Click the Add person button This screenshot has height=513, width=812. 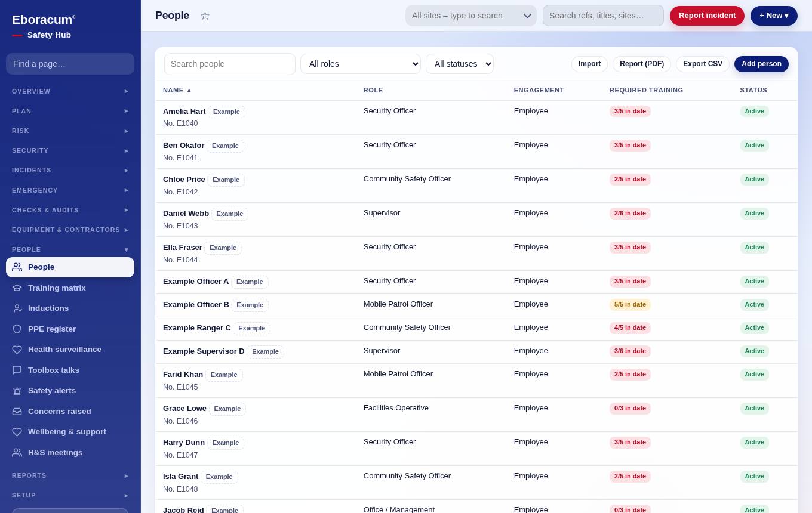point(761,64)
